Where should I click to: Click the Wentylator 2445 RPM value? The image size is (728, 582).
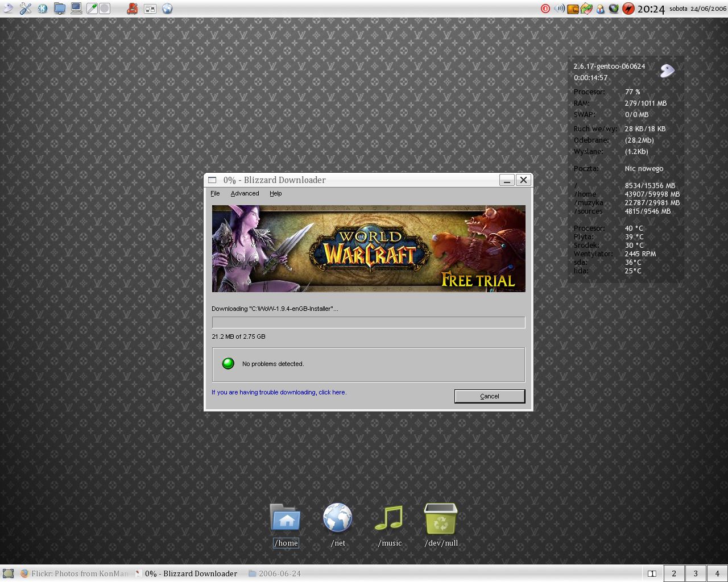640,254
